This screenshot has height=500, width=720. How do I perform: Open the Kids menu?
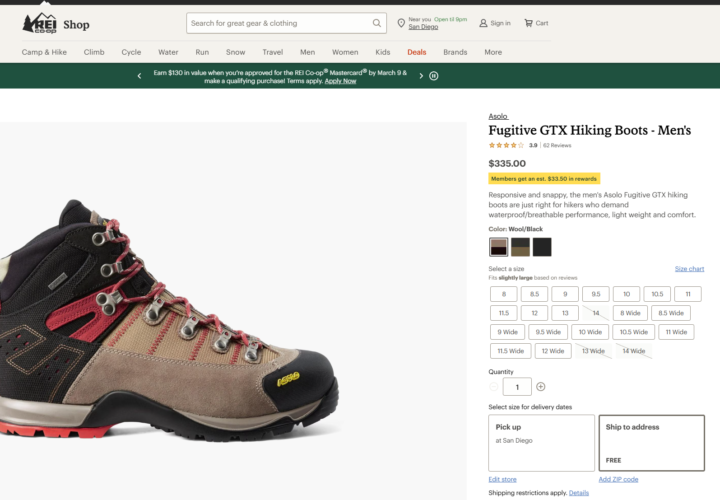point(382,52)
